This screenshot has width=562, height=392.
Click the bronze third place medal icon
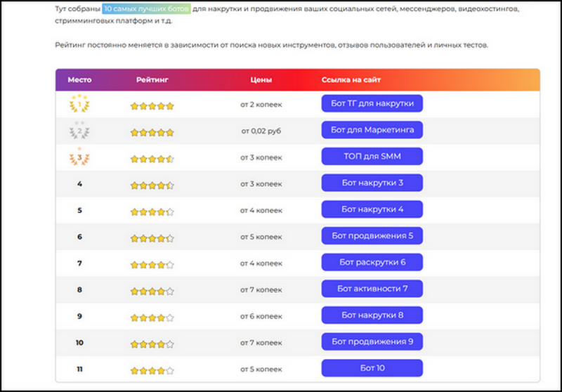(79, 157)
